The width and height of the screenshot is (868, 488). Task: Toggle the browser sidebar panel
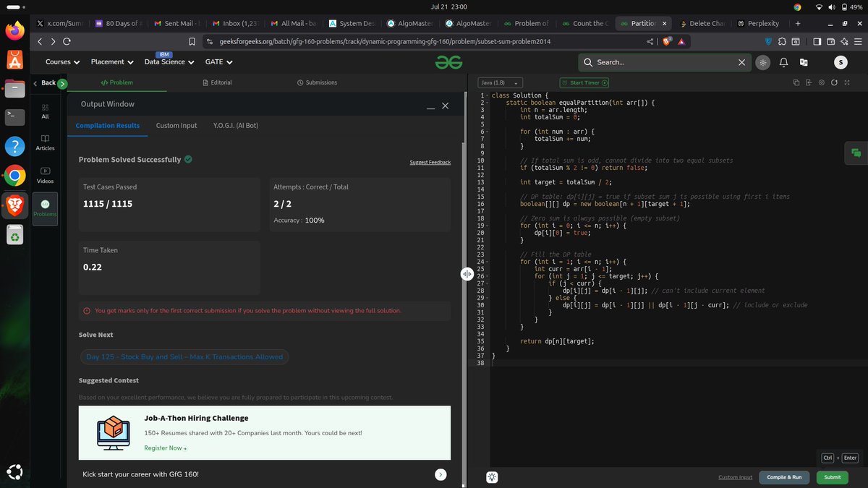point(817,41)
